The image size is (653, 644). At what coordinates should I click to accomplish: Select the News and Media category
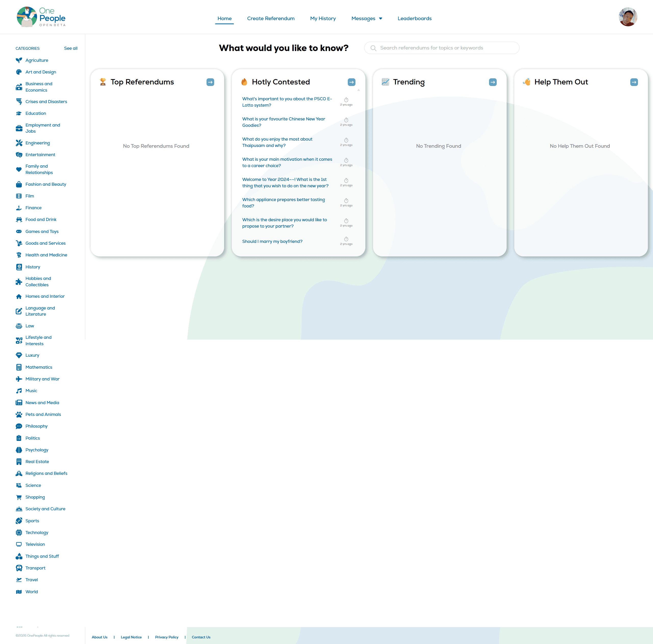[42, 403]
